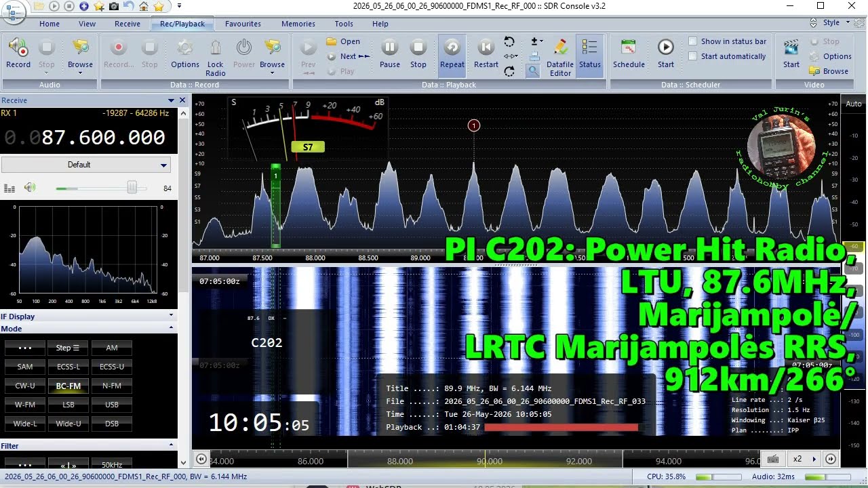
Task: Enable Start automatically checkbox
Action: coord(692,56)
